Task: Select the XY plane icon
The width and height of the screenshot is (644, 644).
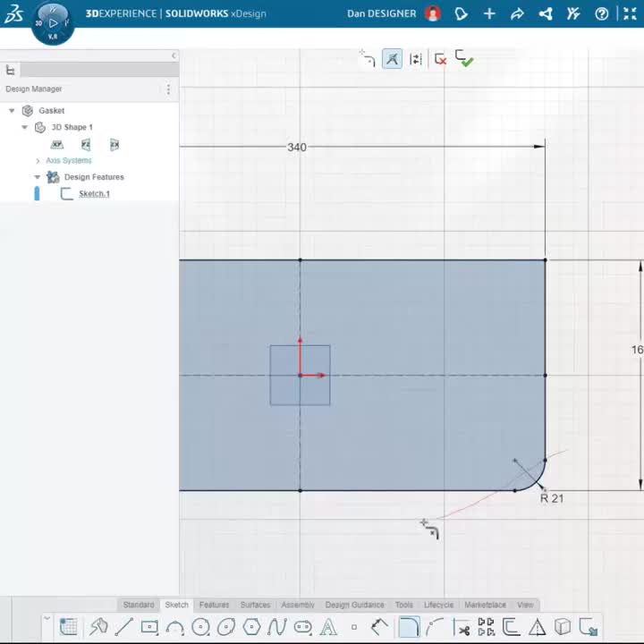Action: pyautogui.click(x=57, y=144)
